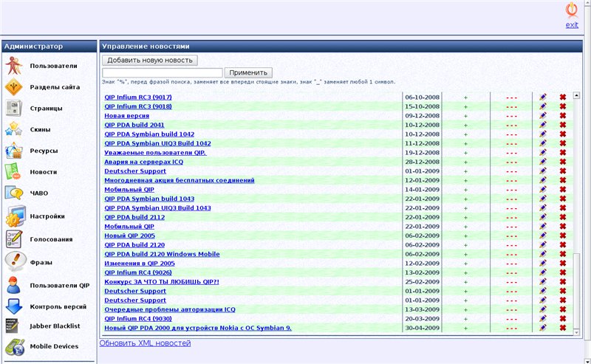Edit the Новая версия news item
The image size is (591, 364).
tap(543, 116)
